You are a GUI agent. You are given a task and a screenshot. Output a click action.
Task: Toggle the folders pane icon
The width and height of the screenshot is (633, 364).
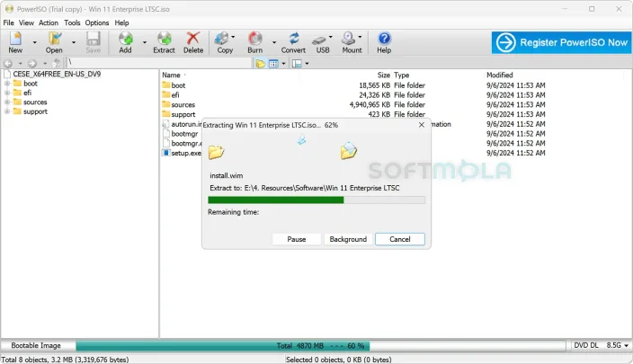261,63
